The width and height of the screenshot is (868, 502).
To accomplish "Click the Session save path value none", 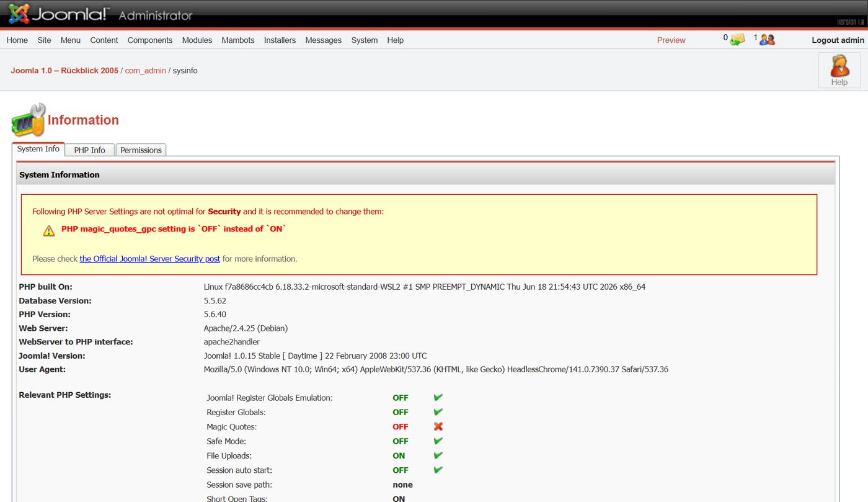I will coord(402,485).
